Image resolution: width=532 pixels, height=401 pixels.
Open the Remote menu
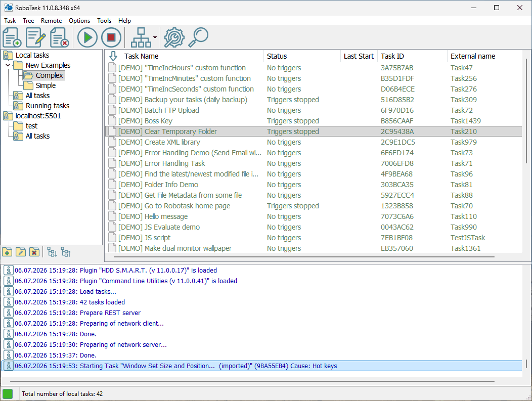tap(51, 21)
